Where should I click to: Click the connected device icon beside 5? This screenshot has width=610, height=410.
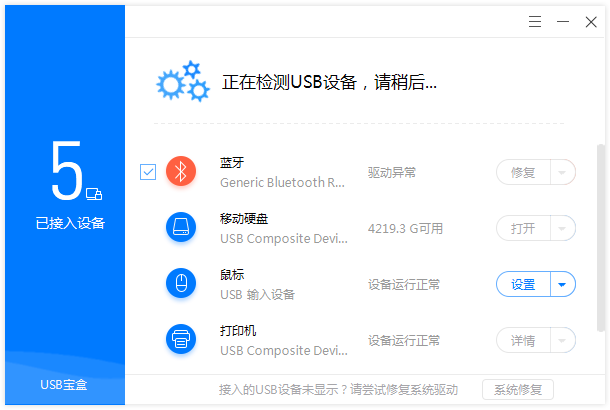pos(94,194)
